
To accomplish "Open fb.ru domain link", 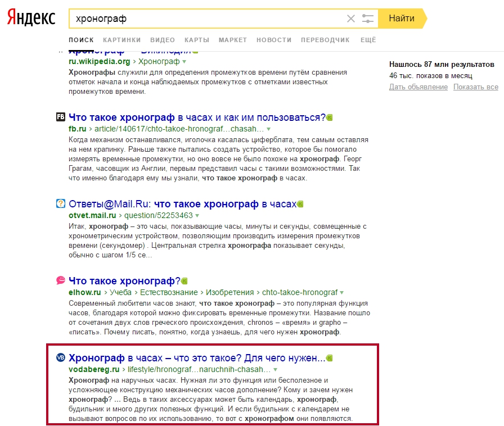I will [78, 129].
